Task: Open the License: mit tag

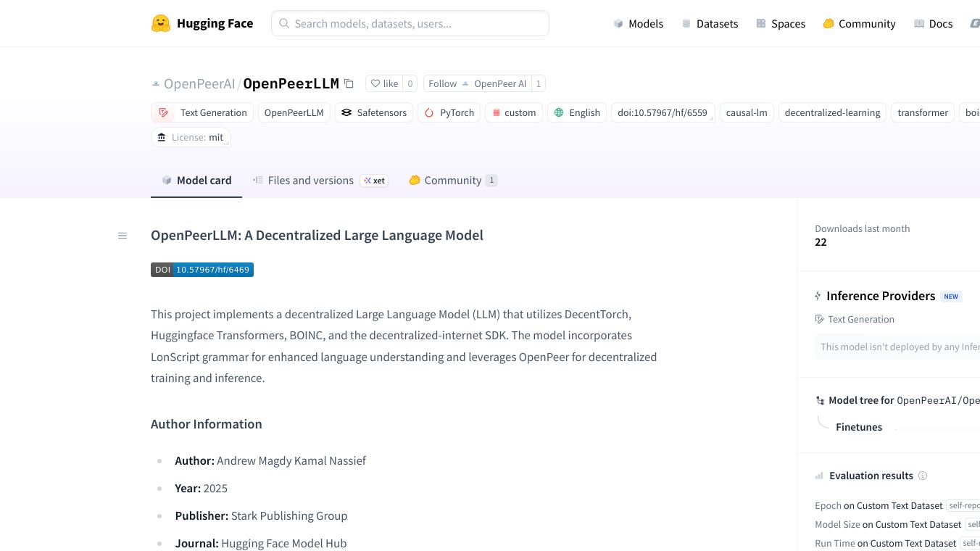Action: pos(191,137)
